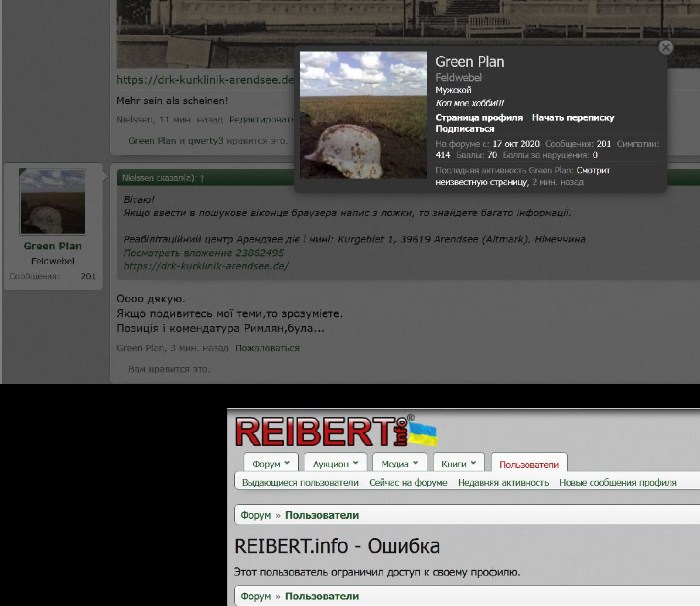Open Посмотреть вложение 23862495 in the quote
This screenshot has width=700, height=606.
tap(204, 252)
